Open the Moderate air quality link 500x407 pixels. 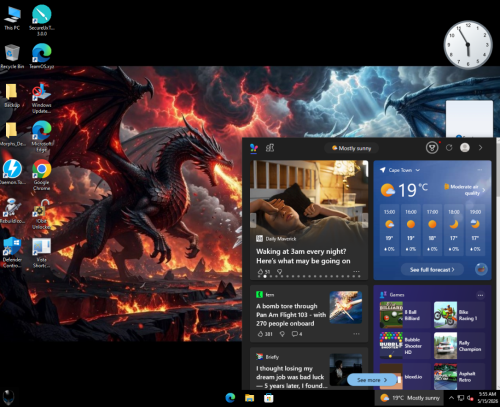pos(464,190)
